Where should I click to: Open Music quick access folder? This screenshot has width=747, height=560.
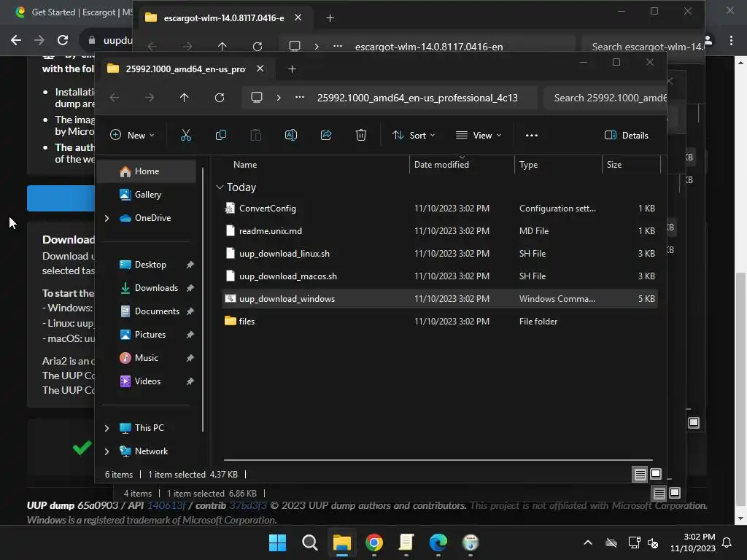coord(146,357)
